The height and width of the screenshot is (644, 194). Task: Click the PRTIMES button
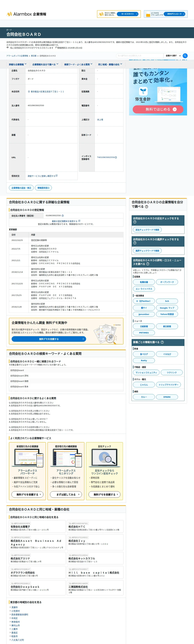click(x=144, y=333)
